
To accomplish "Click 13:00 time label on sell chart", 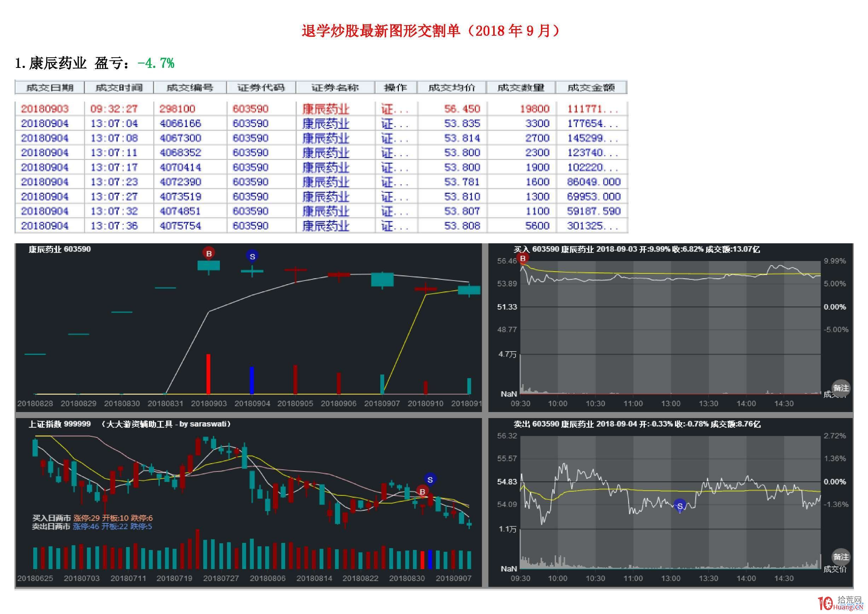I will [x=670, y=579].
